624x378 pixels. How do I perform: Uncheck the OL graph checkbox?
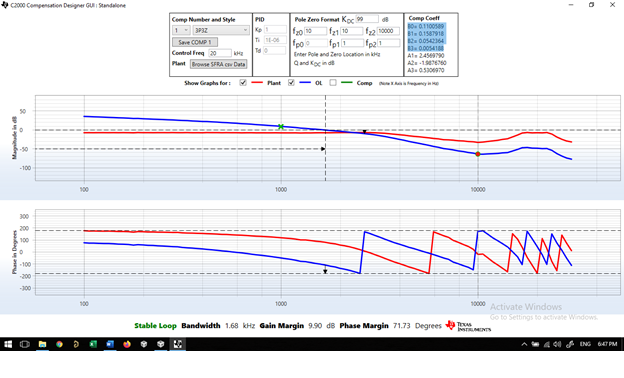(x=291, y=82)
